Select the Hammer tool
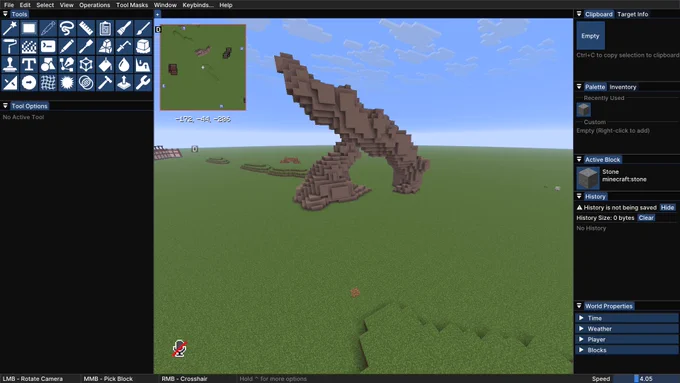Viewport: 680px width, 383px height. (x=105, y=82)
